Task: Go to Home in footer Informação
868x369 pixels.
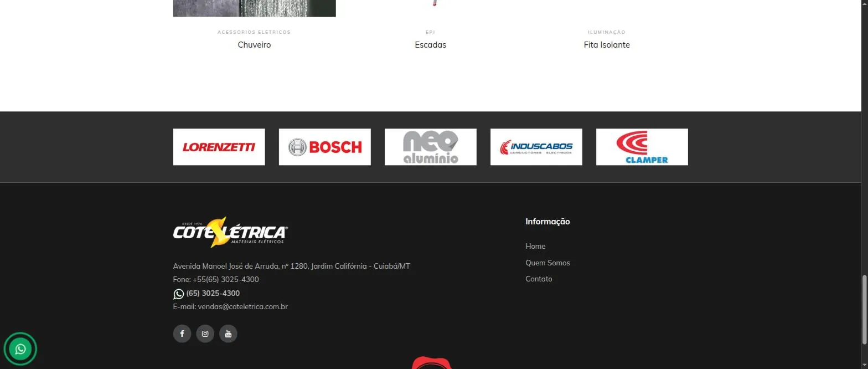Action: 535,246
